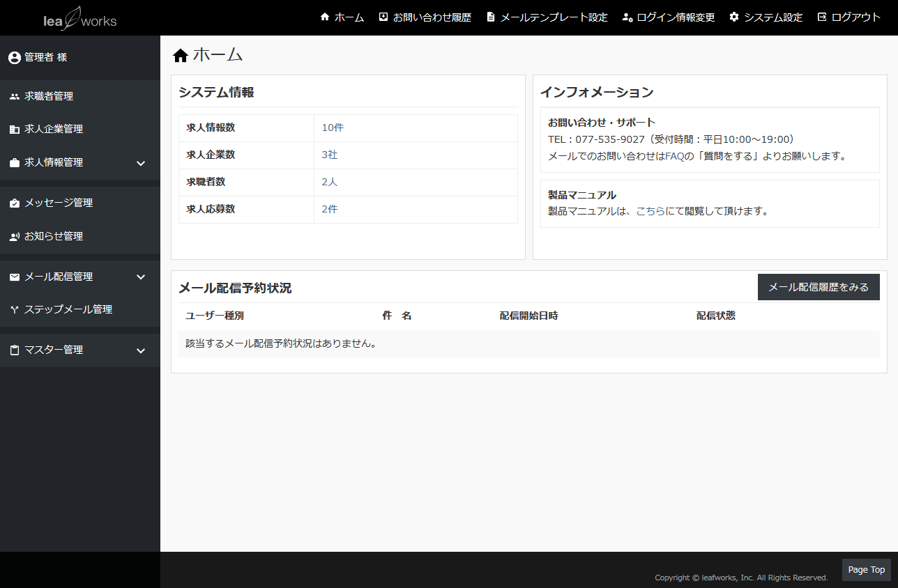Click the 求職者管理 people icon
898x588 pixels.
click(x=15, y=97)
